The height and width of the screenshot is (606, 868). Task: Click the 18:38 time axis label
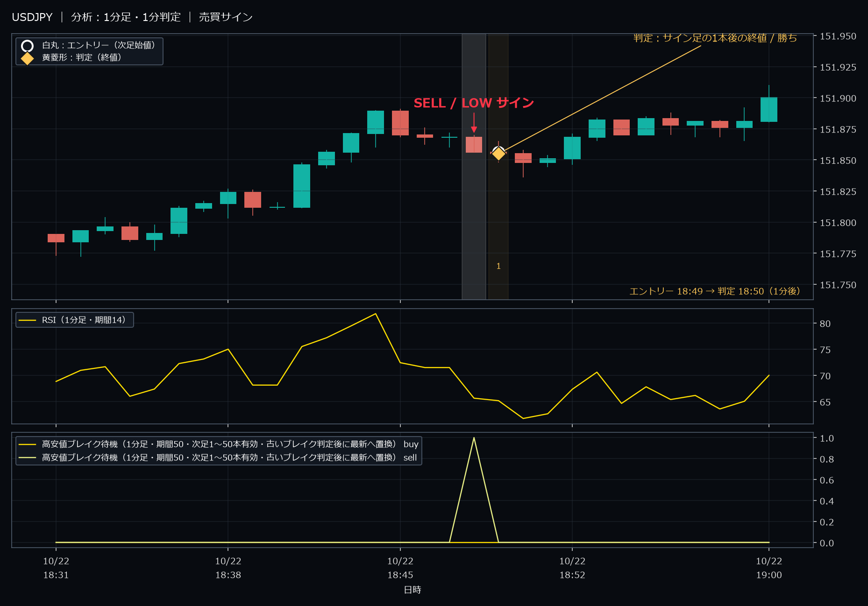point(228,575)
